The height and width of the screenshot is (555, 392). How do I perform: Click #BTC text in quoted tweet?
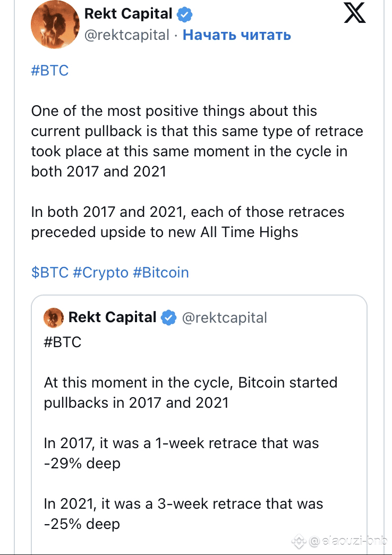pyautogui.click(x=63, y=342)
